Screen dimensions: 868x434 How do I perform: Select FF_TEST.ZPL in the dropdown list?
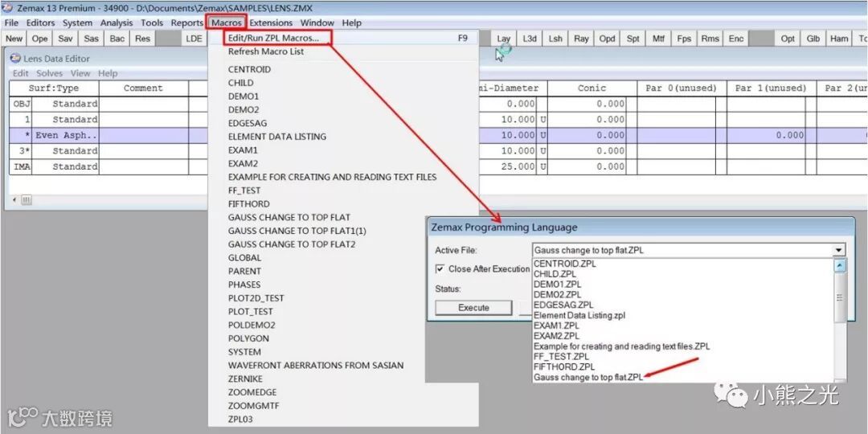(x=561, y=357)
